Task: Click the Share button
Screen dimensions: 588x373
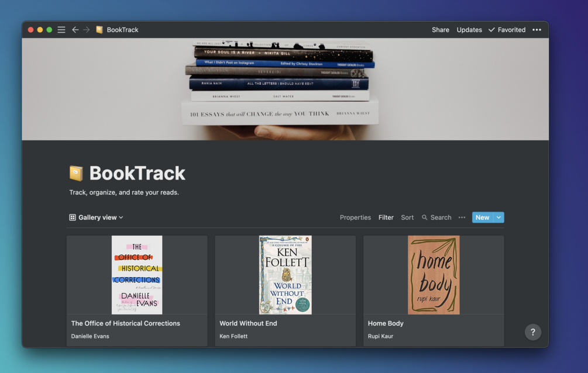Action: point(440,30)
